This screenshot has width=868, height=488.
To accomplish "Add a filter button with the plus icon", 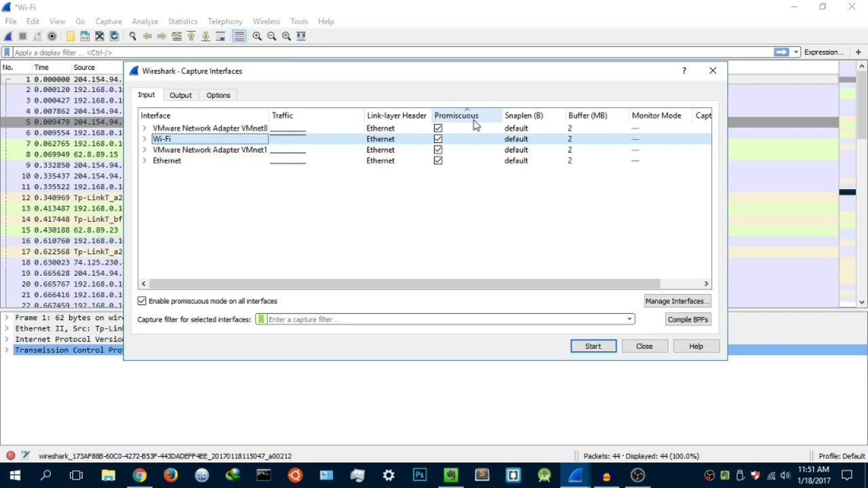I will coord(858,52).
